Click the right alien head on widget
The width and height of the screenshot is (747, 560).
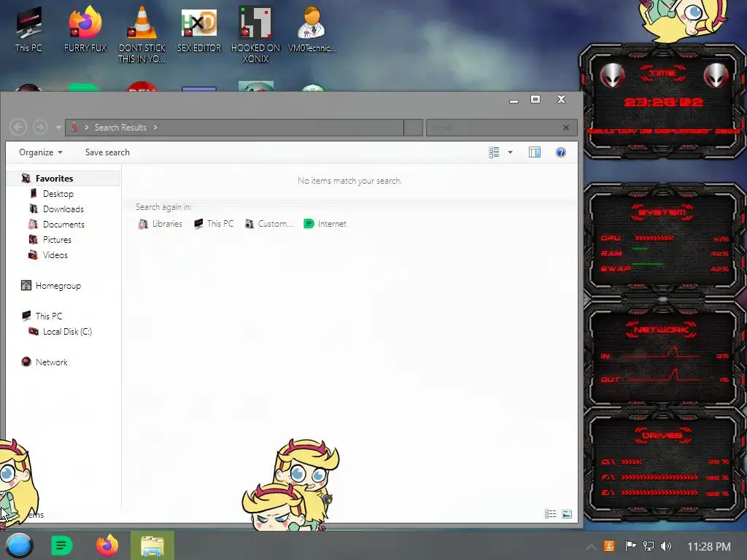pyautogui.click(x=716, y=75)
